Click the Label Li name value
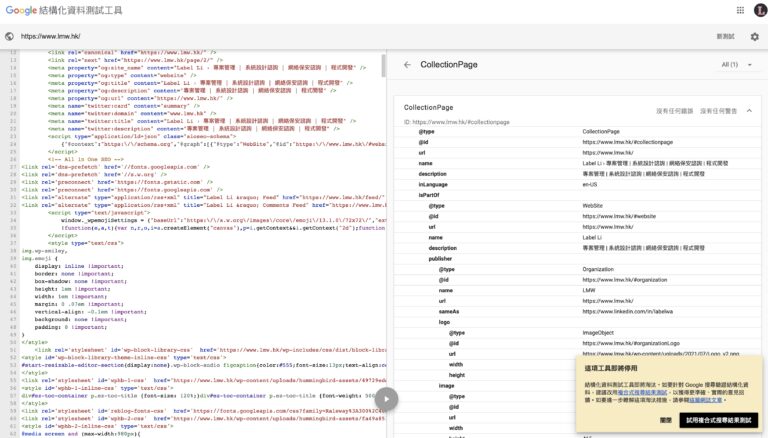Viewport: 768px width, 438px height. pyautogui.click(x=592, y=238)
